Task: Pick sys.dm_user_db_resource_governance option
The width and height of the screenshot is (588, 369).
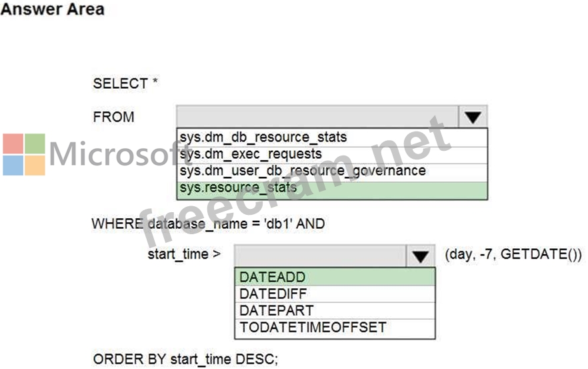Action: 302,171
